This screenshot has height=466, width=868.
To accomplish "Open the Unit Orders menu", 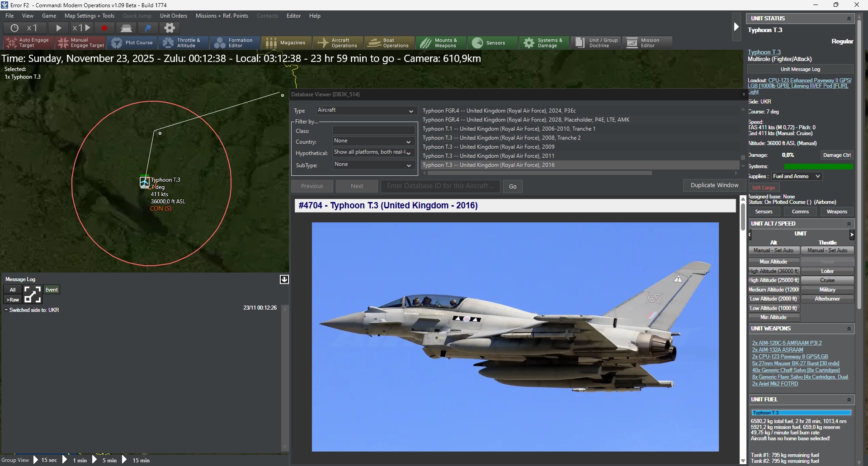I will 174,16.
